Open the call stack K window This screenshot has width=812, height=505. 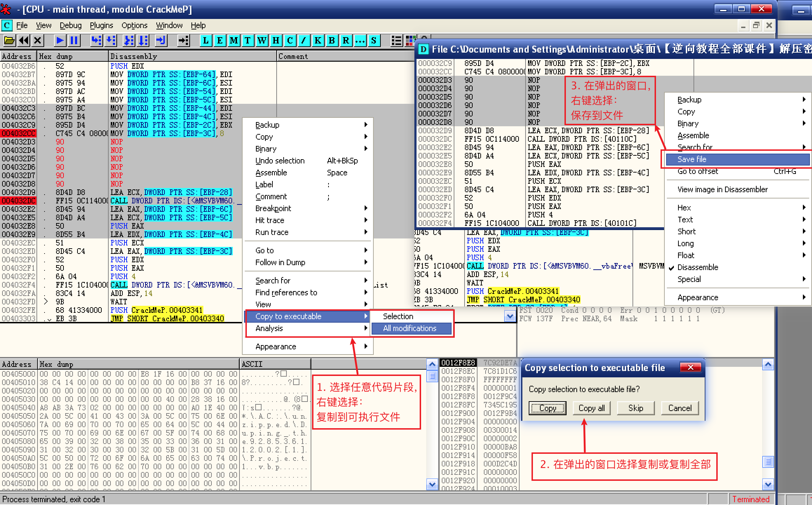(318, 40)
